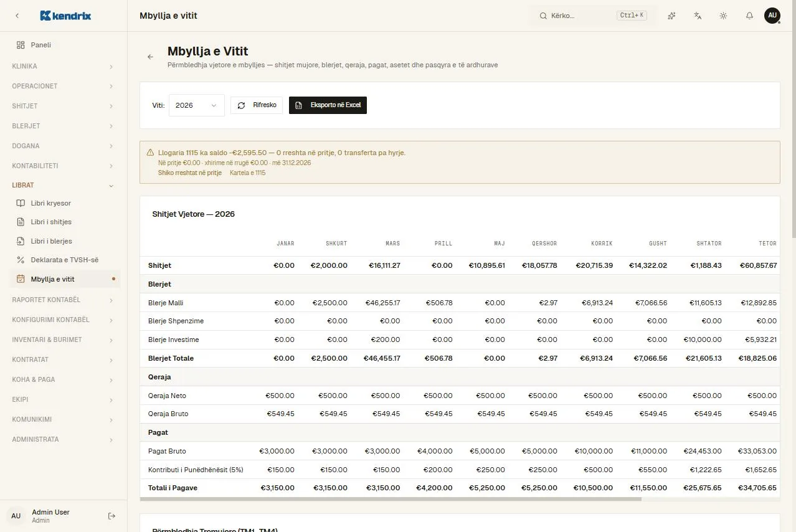This screenshot has height=532, width=796.
Task: Expand the ADMINISTRATA sidebar section
Action: [x=64, y=439]
